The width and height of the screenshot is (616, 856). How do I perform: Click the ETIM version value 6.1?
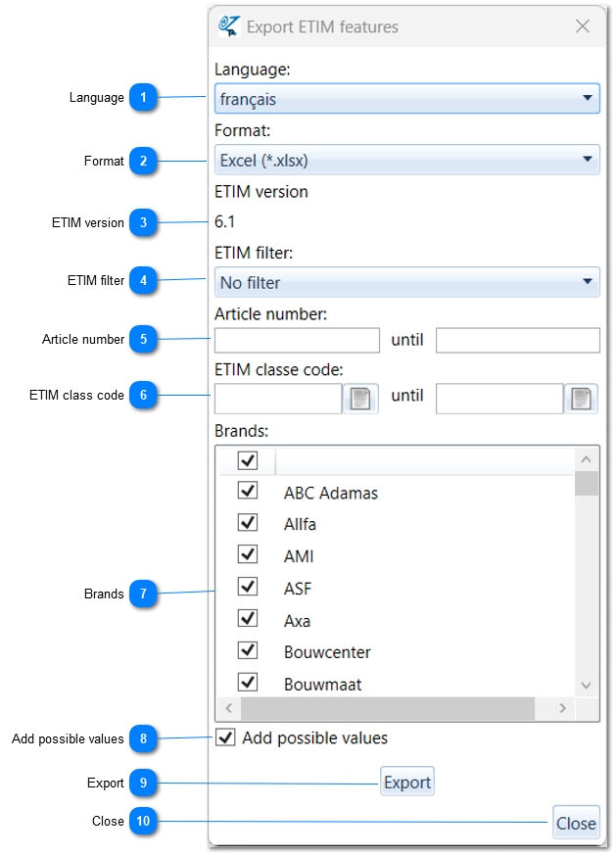(x=224, y=221)
